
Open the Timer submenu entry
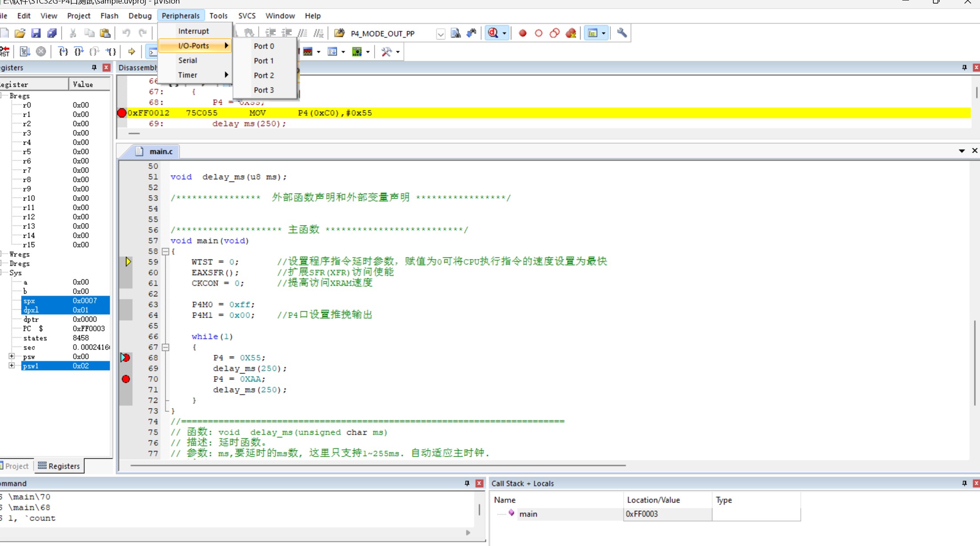(195, 75)
